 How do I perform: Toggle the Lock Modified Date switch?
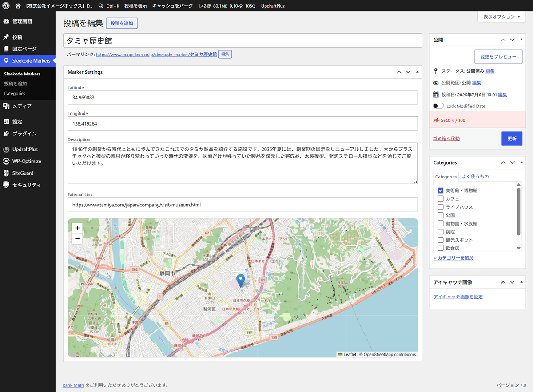pos(438,106)
